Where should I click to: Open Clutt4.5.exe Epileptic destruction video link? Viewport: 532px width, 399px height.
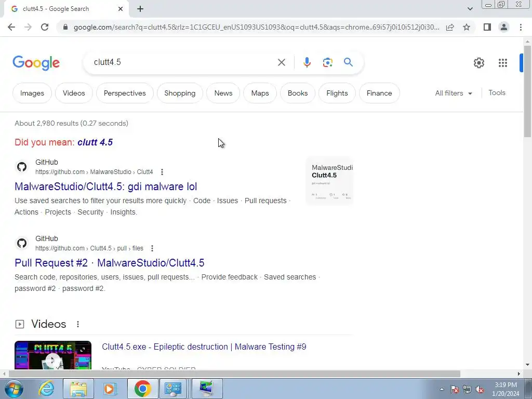(204, 347)
